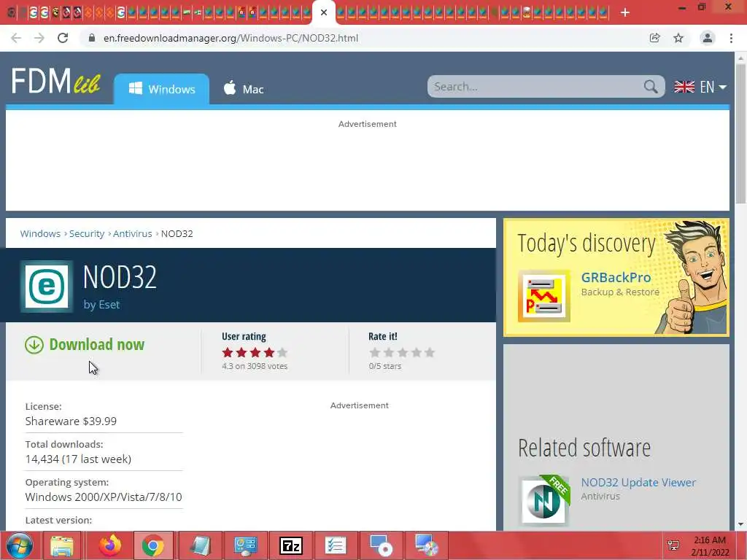Switch to the Windows tab
The width and height of the screenshot is (747, 560).
[161, 89]
